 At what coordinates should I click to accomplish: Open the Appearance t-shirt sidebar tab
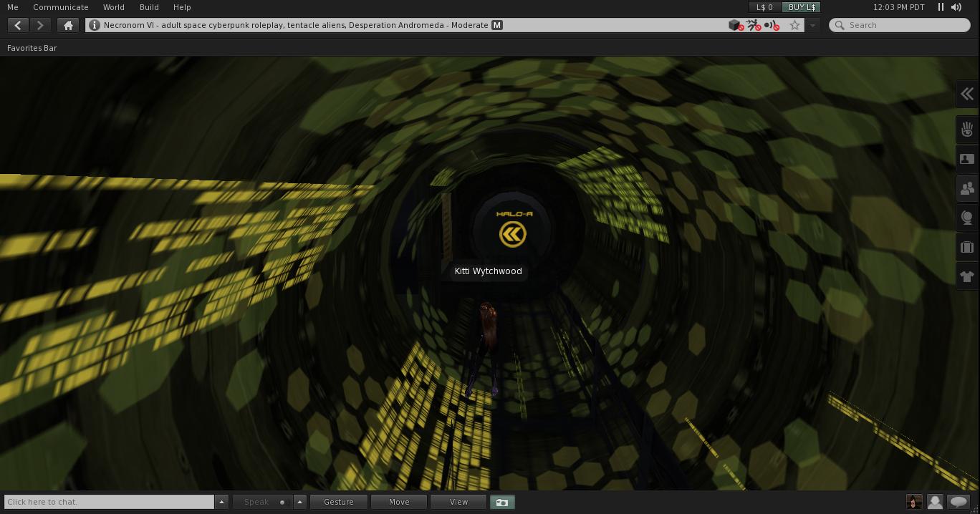[x=967, y=276]
